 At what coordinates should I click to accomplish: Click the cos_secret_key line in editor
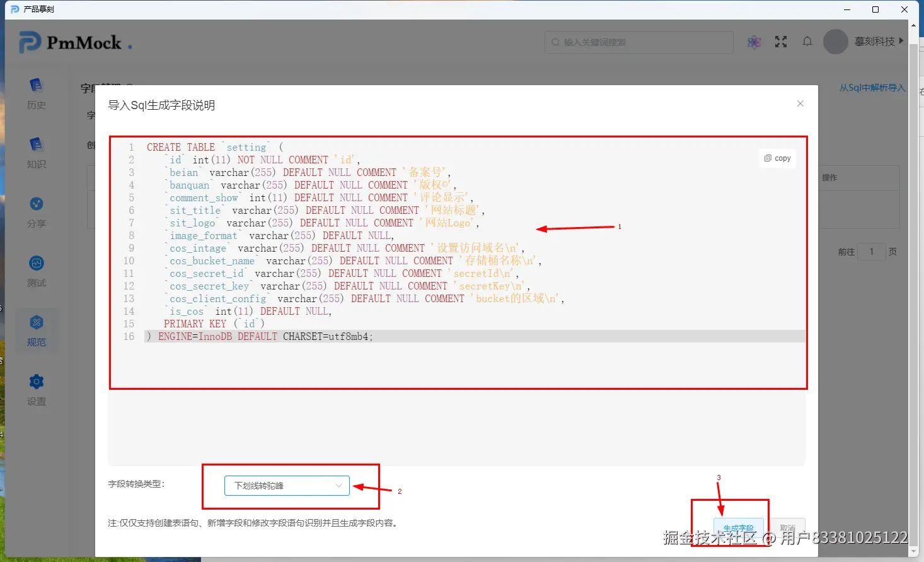(347, 286)
